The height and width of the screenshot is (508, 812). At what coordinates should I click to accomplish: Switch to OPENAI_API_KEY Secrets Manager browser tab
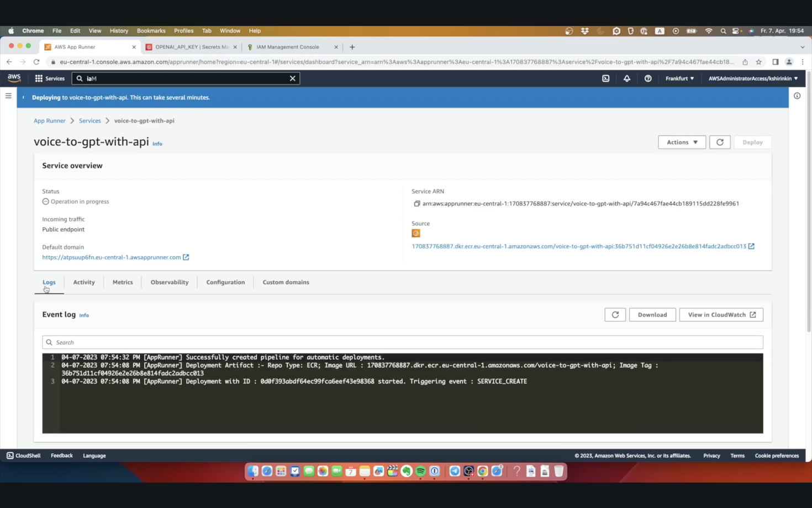click(x=191, y=47)
